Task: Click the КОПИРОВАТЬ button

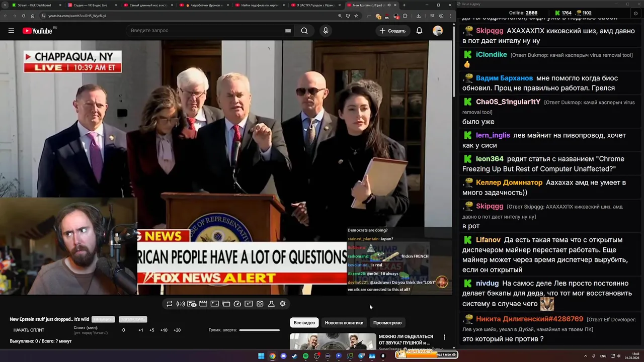Action: [x=133, y=319]
